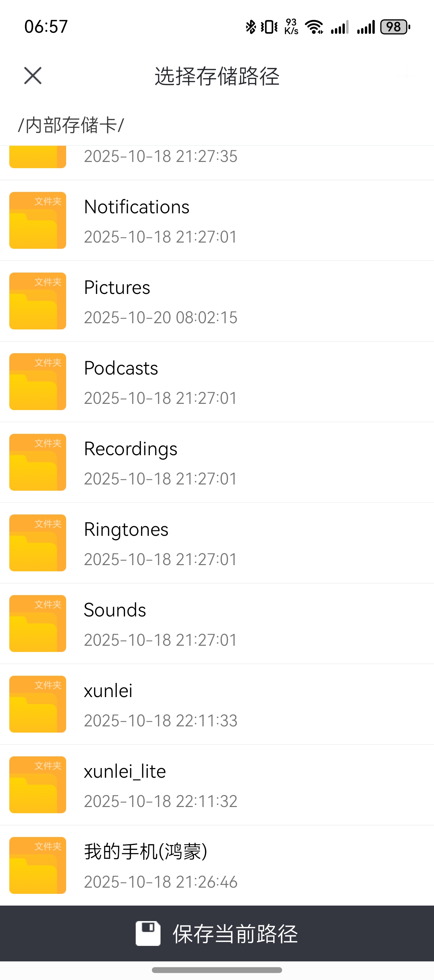
Task: Tap the floppy disk save icon
Action: point(148,933)
